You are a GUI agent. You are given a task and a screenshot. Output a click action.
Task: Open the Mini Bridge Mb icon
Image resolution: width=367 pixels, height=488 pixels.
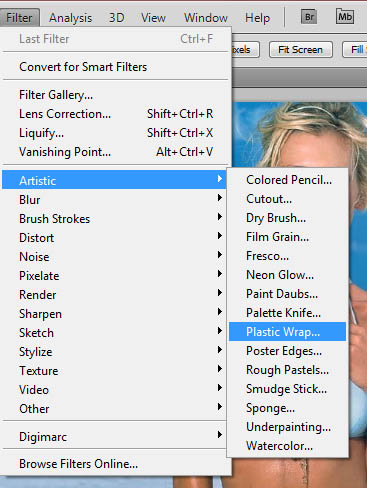click(x=345, y=16)
